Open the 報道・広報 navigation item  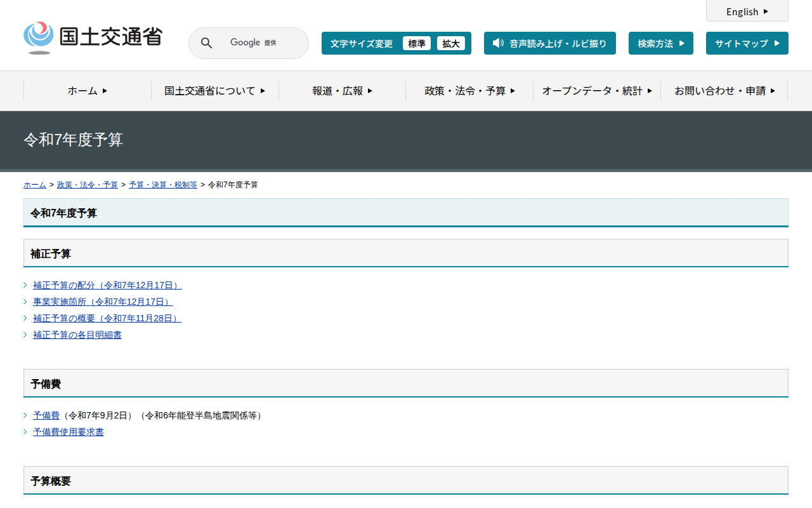342,91
